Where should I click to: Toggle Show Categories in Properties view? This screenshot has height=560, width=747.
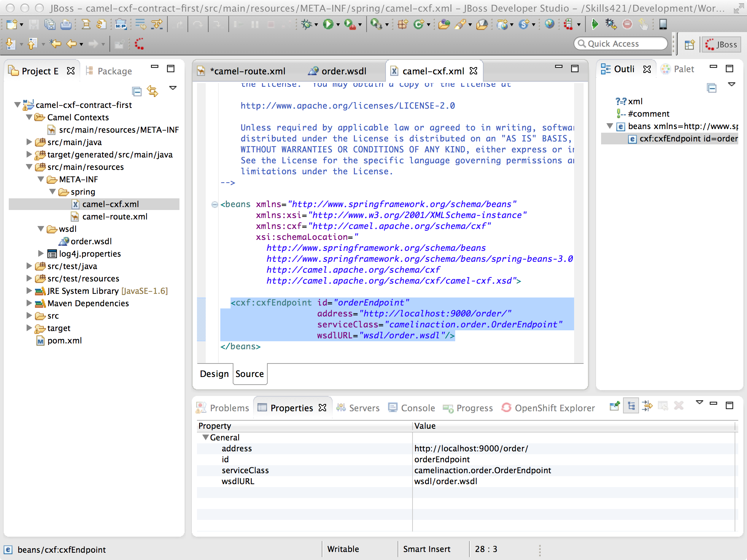(x=631, y=406)
